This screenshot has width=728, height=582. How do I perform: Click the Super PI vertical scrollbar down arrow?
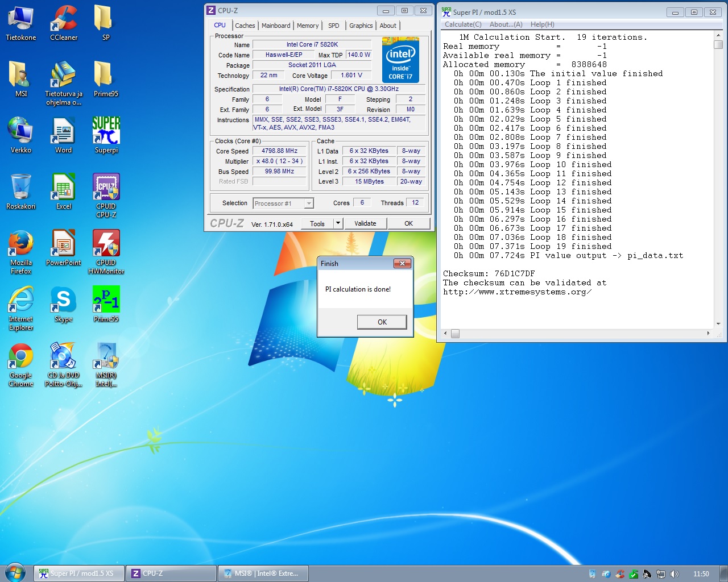pos(718,324)
